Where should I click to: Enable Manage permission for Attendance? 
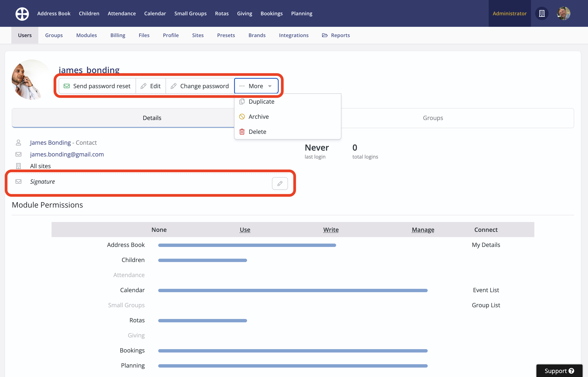423,275
